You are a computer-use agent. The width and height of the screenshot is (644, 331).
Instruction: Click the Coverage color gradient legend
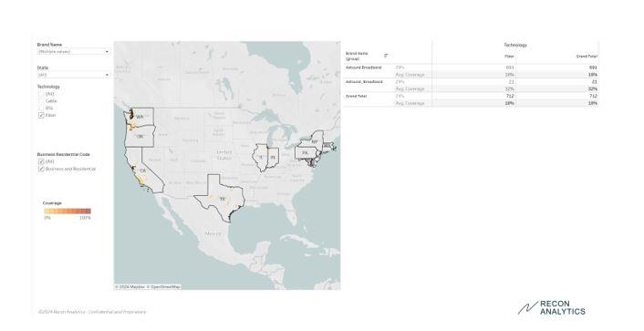pyautogui.click(x=68, y=211)
